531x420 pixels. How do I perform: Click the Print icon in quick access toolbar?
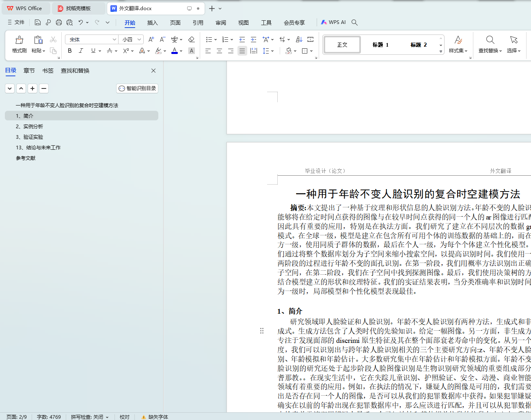[x=59, y=22]
